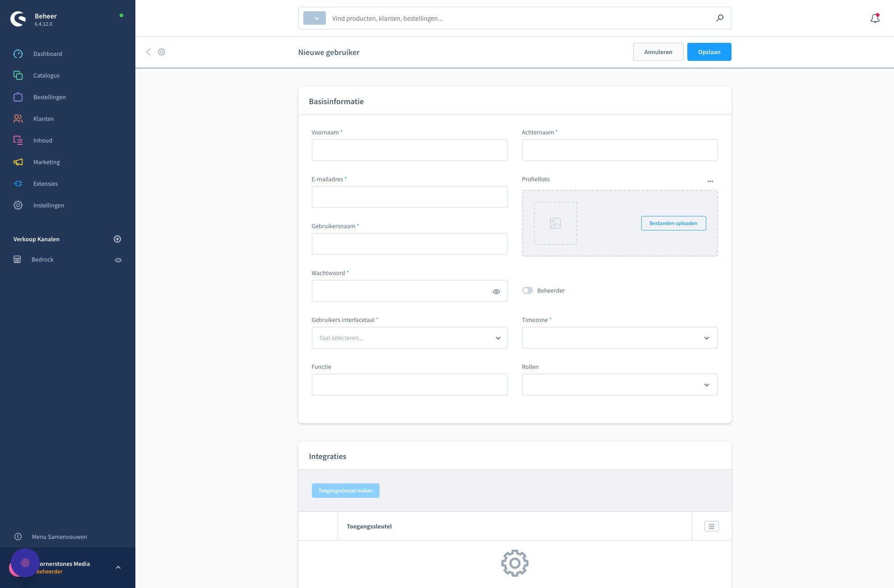Click the Bedrock storefront icon
The height and width of the screenshot is (588, 894).
pyautogui.click(x=17, y=259)
